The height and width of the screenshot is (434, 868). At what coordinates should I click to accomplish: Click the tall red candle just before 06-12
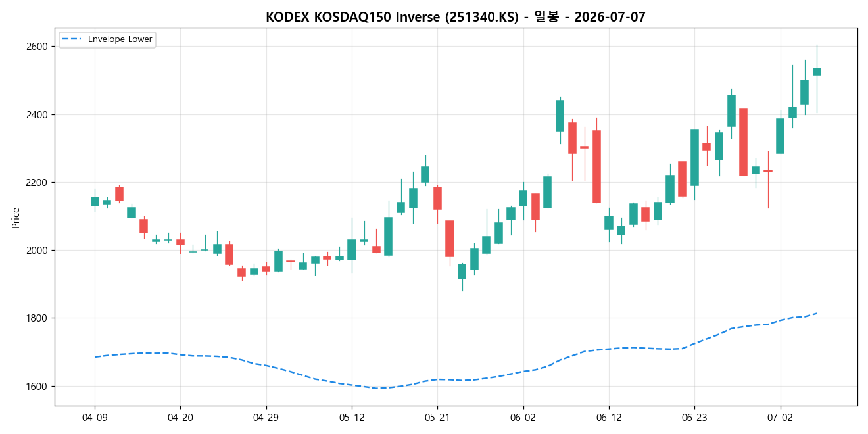[x=596, y=166]
